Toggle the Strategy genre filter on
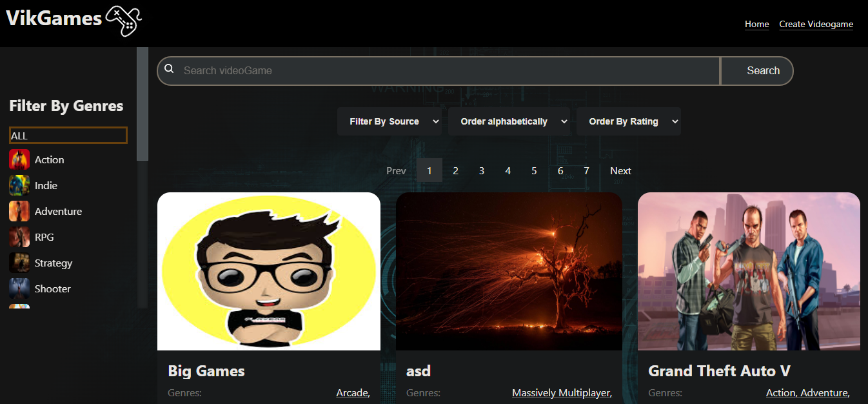The image size is (868, 404). click(53, 263)
